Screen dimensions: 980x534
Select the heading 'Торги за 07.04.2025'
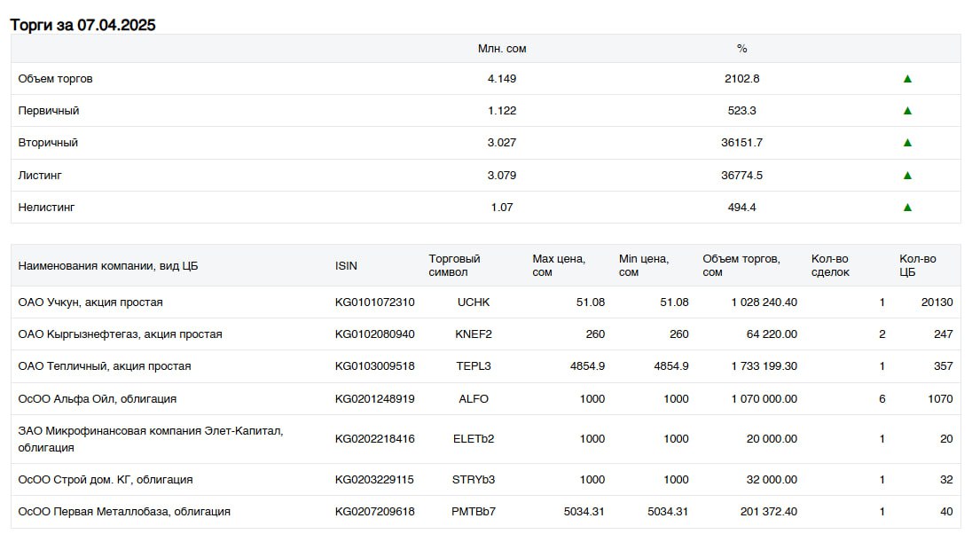pos(82,25)
